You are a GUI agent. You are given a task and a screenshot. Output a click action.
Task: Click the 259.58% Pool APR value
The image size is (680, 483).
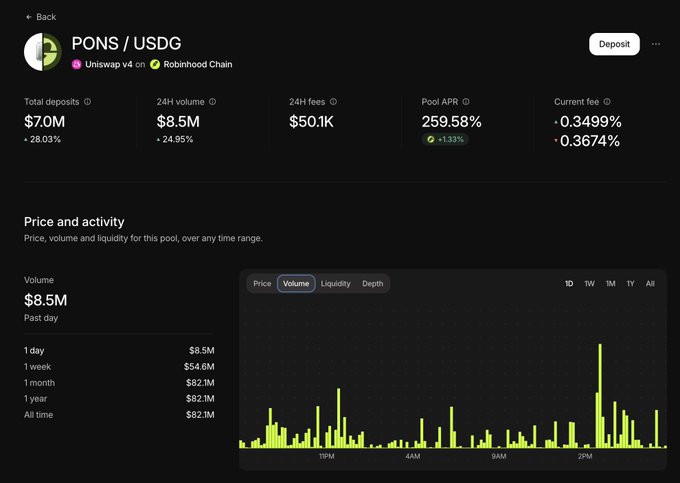click(x=451, y=122)
